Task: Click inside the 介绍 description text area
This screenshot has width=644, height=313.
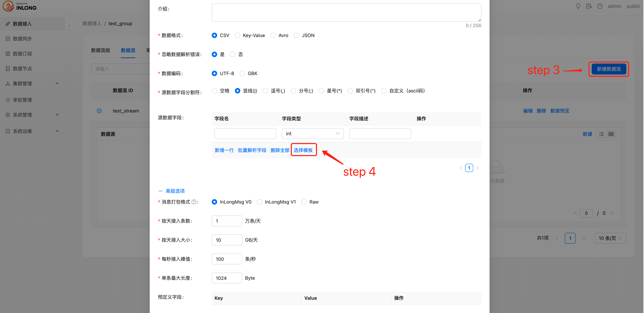Action: pos(346,12)
